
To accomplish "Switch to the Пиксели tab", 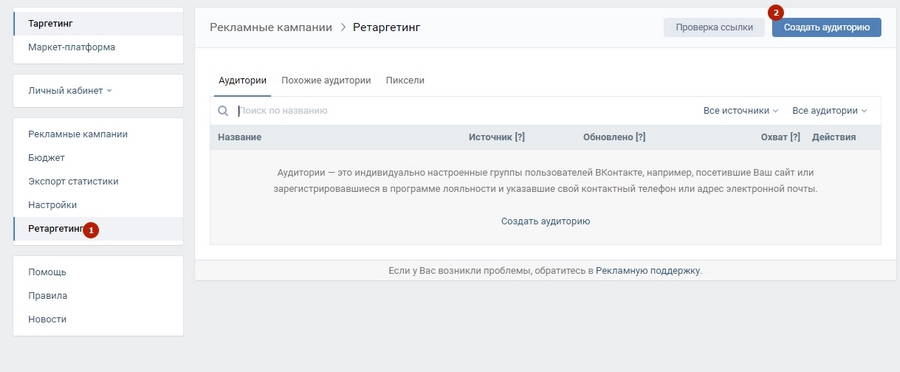I will coord(405,80).
